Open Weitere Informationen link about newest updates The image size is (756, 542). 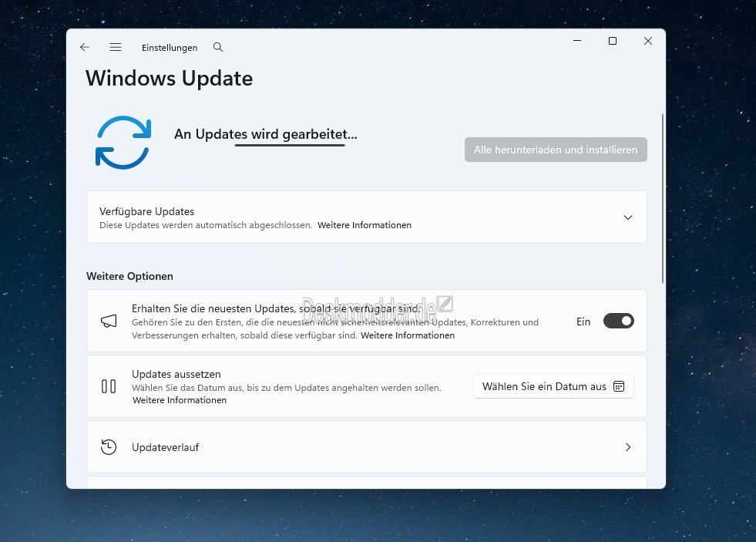click(x=408, y=335)
